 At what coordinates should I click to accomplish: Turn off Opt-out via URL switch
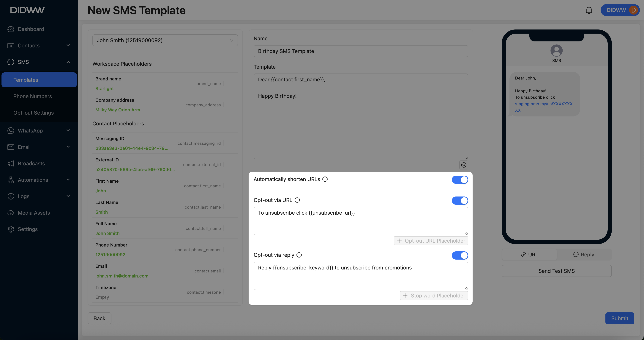[460, 201]
